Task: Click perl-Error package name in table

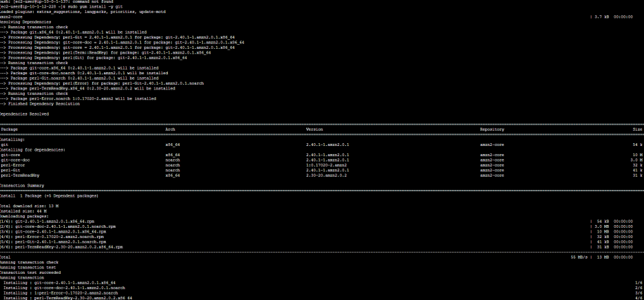Action: pyautogui.click(x=13, y=165)
